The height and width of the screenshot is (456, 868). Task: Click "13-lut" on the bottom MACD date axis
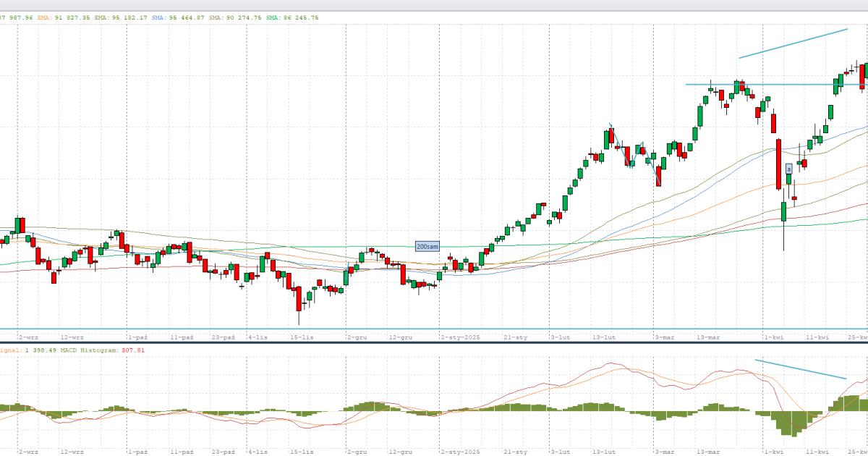pyautogui.click(x=604, y=452)
